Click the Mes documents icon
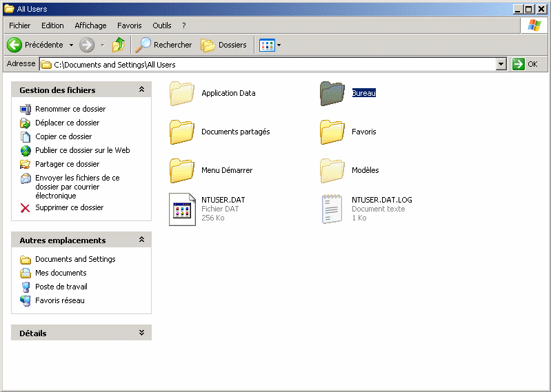The height and width of the screenshot is (392, 551). pos(26,273)
